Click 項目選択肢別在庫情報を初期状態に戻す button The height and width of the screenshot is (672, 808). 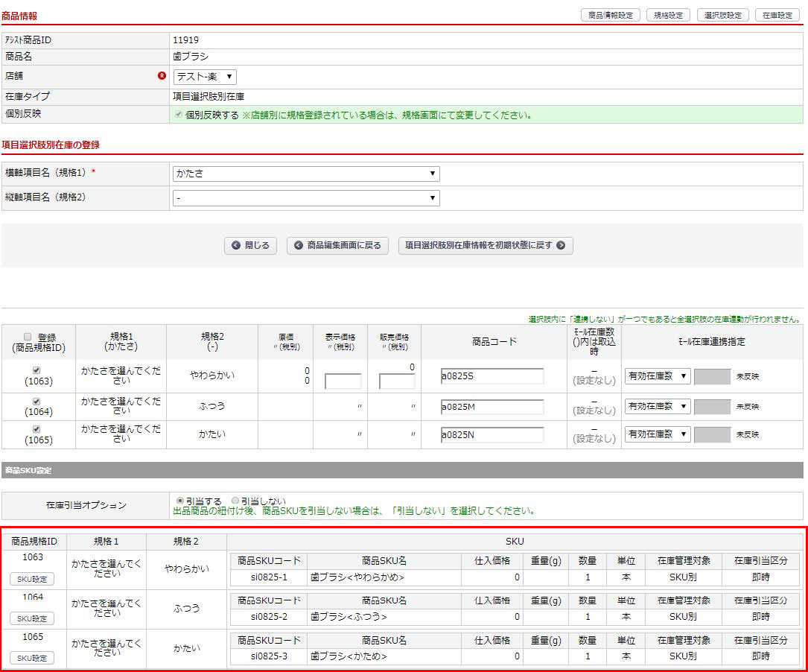point(486,246)
